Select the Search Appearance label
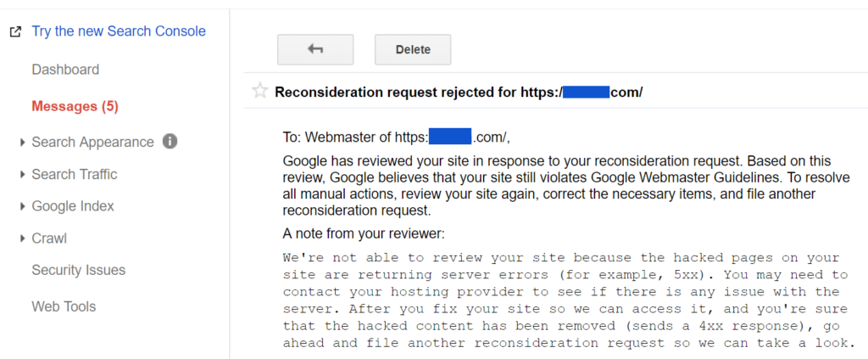868x359 pixels. click(x=92, y=142)
